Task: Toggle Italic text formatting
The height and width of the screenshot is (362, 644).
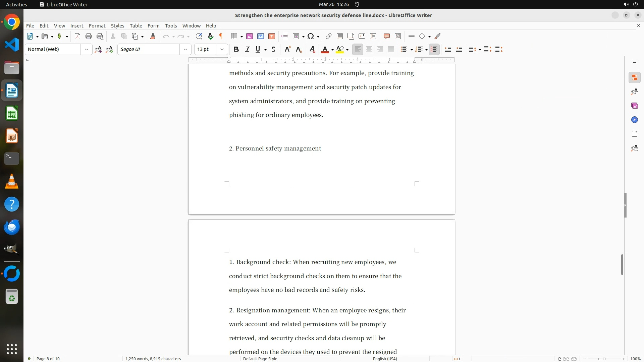Action: click(x=247, y=50)
